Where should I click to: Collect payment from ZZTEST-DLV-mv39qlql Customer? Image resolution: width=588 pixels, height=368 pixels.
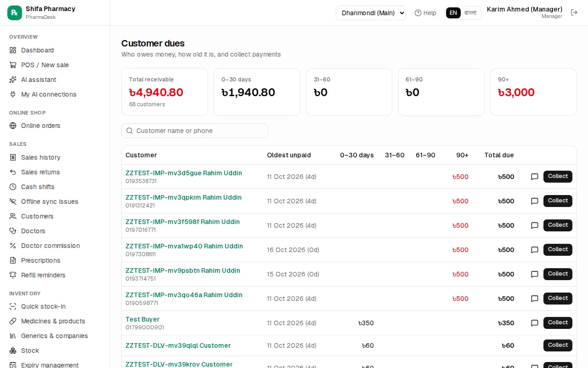[558, 345]
